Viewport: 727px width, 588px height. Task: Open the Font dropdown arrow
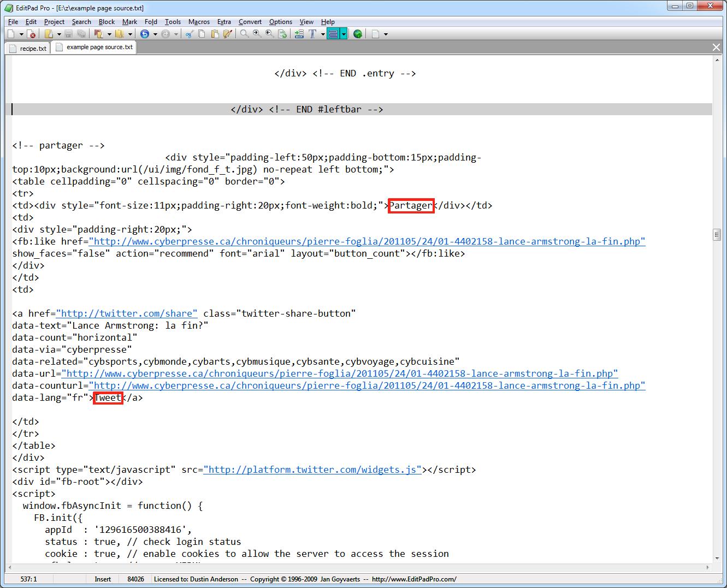pyautogui.click(x=323, y=34)
